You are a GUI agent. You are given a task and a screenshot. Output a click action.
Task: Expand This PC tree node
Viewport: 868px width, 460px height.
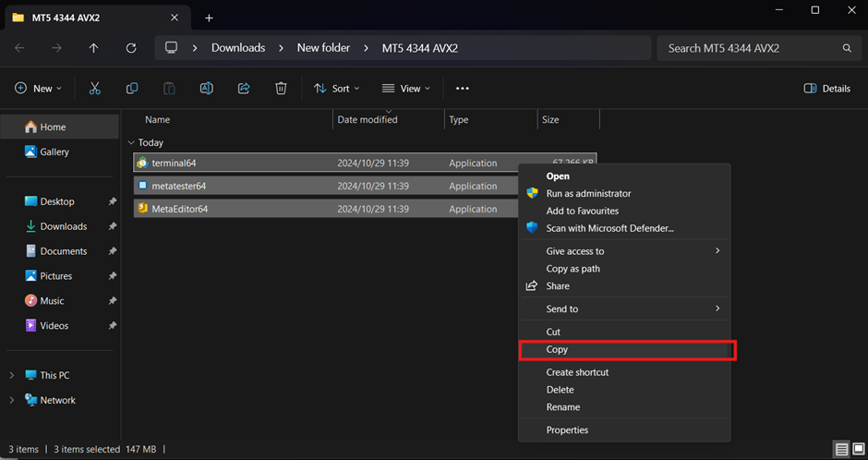click(x=12, y=376)
